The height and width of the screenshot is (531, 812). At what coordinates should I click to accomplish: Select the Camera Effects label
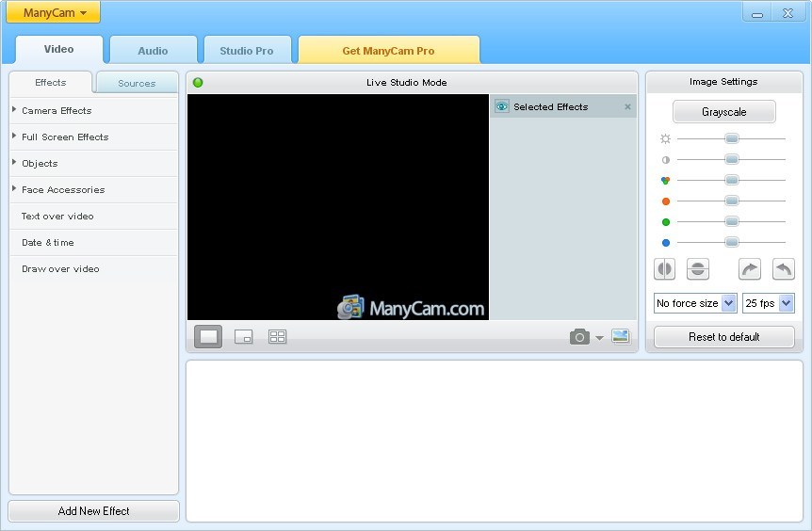[x=57, y=111]
